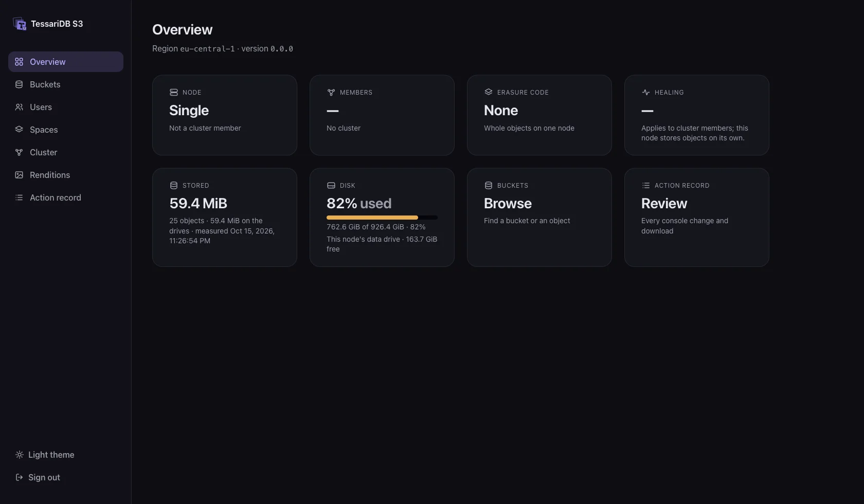Click the Buckets database icon in sidebar
The image size is (864, 504).
click(19, 84)
